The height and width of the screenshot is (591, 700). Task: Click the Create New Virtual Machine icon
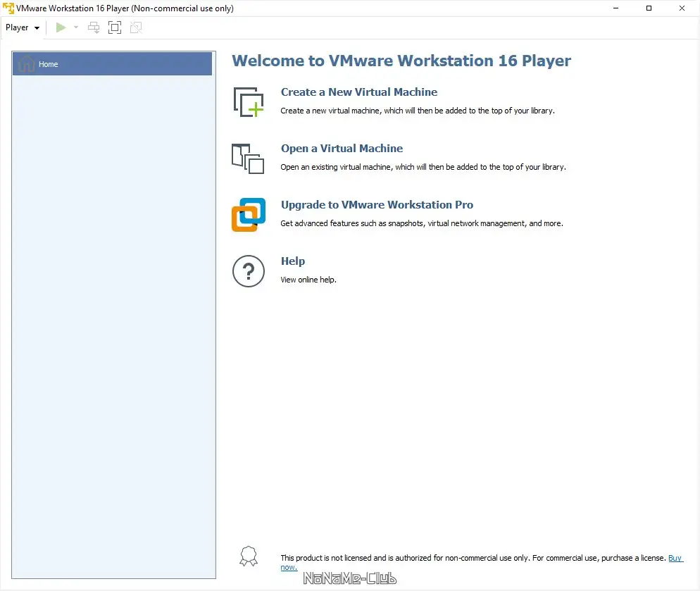tap(248, 102)
